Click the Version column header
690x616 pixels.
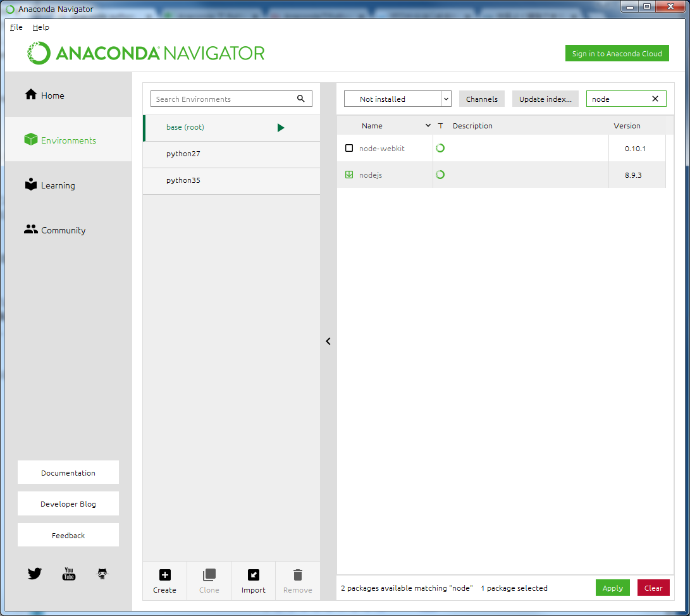click(627, 125)
